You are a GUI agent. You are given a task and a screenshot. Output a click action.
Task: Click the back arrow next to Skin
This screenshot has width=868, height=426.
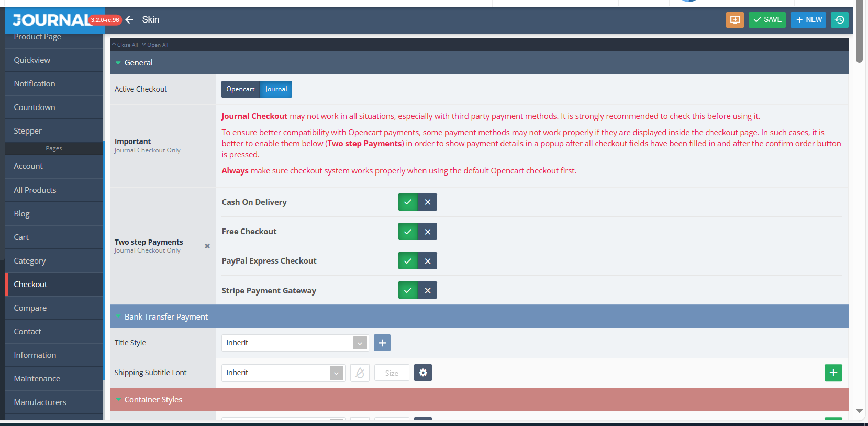[129, 20]
